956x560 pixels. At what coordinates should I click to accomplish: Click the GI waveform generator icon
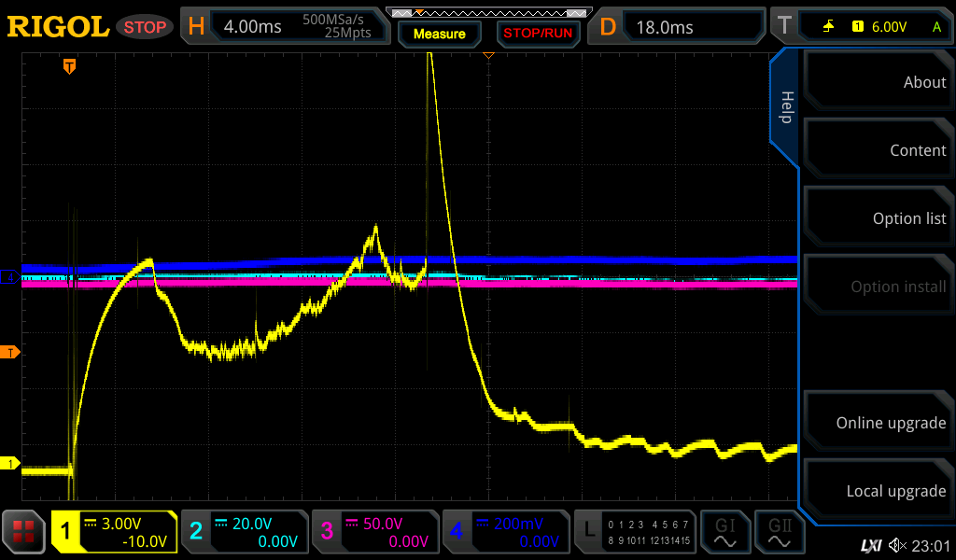[x=724, y=532]
